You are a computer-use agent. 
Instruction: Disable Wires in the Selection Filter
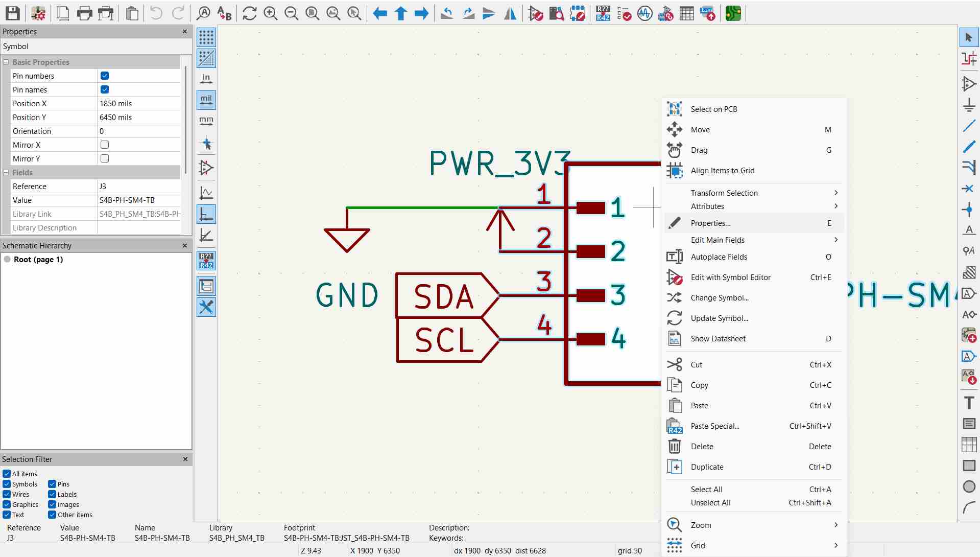click(x=7, y=494)
